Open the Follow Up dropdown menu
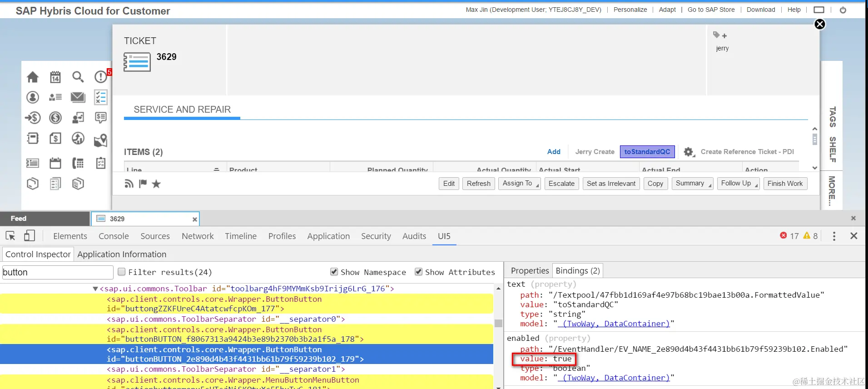 coord(739,183)
